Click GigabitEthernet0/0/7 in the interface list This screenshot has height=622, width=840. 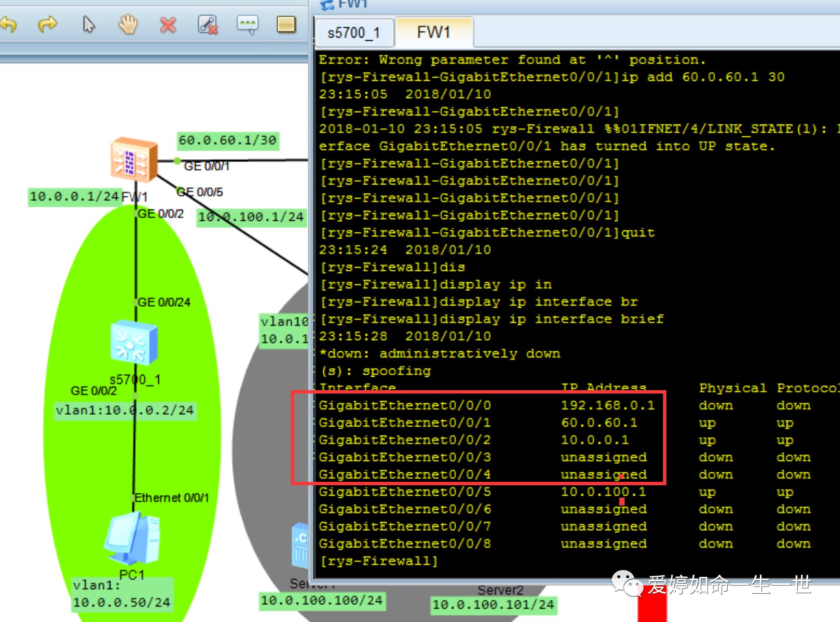coord(405,526)
